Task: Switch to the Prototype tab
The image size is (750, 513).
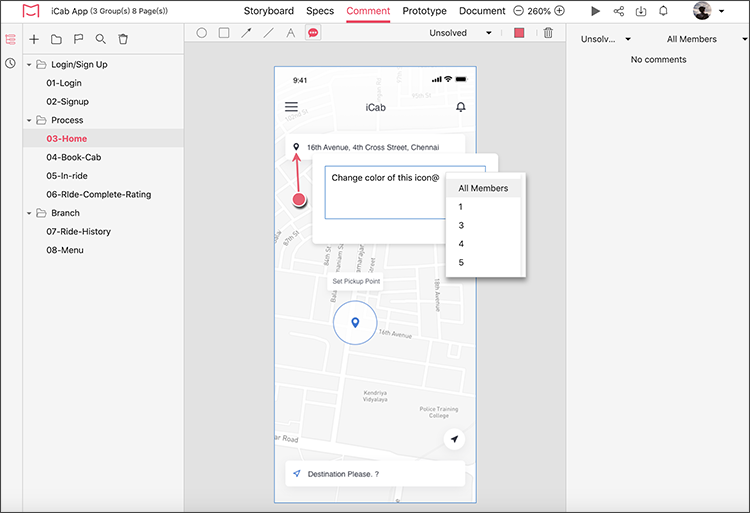Action: tap(424, 11)
